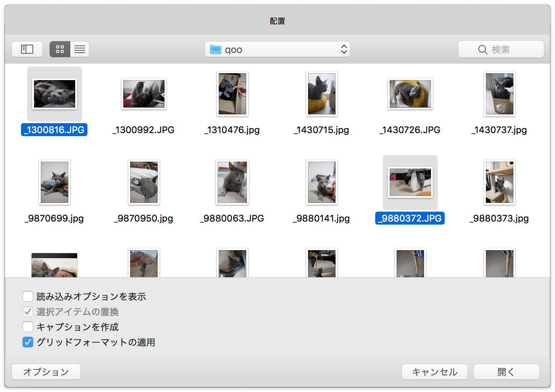Click the file name _1430737.jpg
This screenshot has height=392, width=555.
[499, 130]
